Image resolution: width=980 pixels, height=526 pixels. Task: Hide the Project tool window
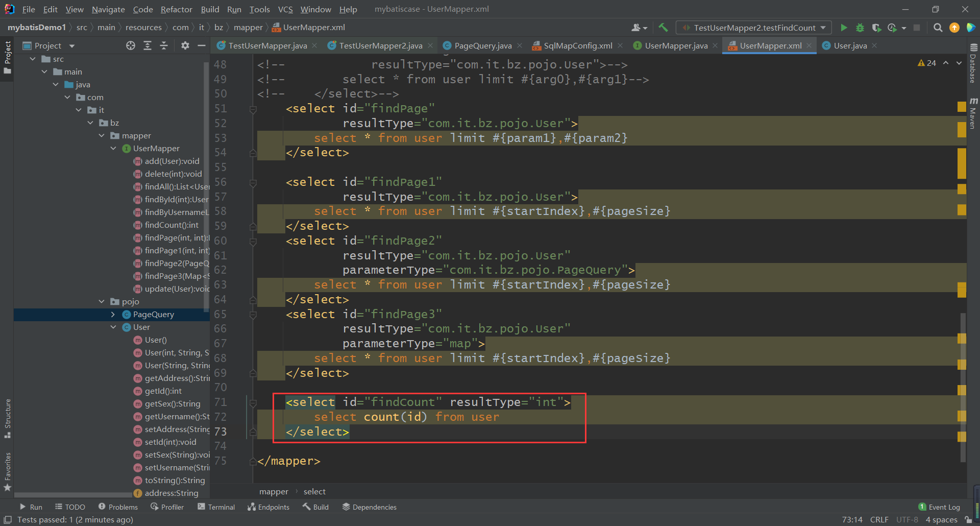(202, 45)
